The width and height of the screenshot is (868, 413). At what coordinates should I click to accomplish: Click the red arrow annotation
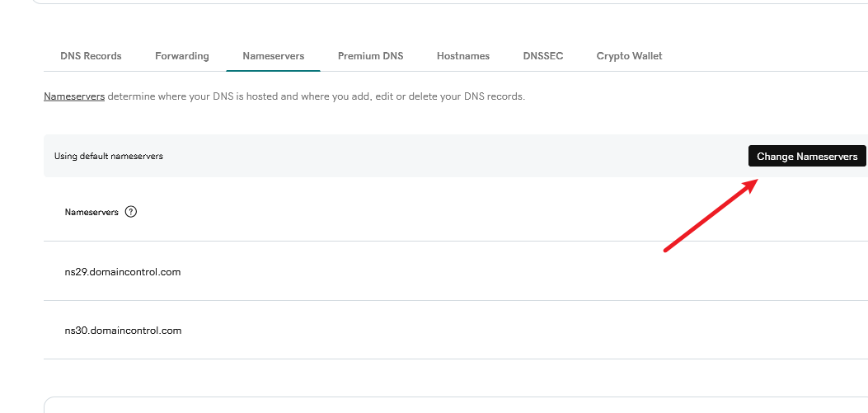[x=709, y=214]
